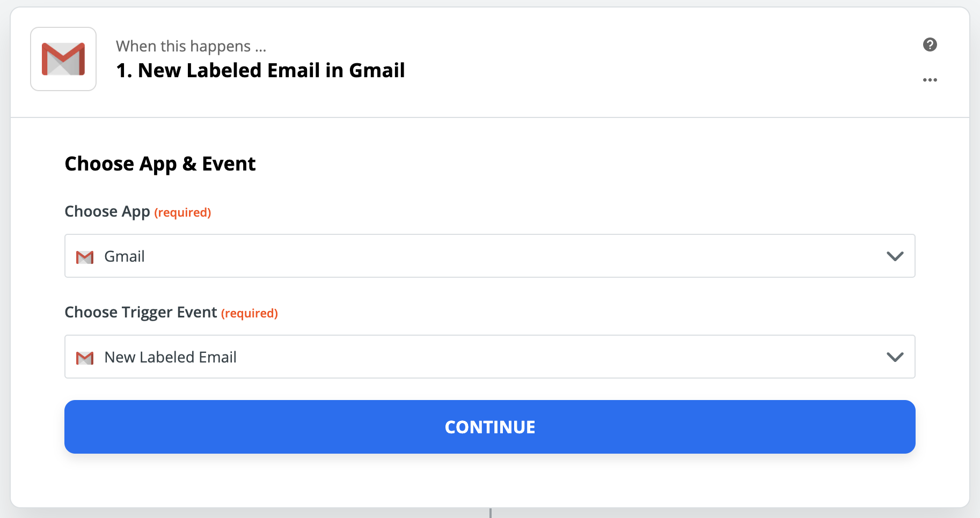Click the step connector line below the card
Viewport: 980px width, 518px height.
(x=489, y=514)
